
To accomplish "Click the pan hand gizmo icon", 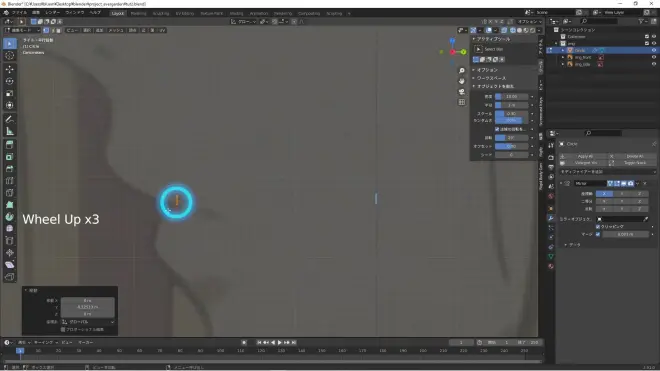I will point(462,81).
